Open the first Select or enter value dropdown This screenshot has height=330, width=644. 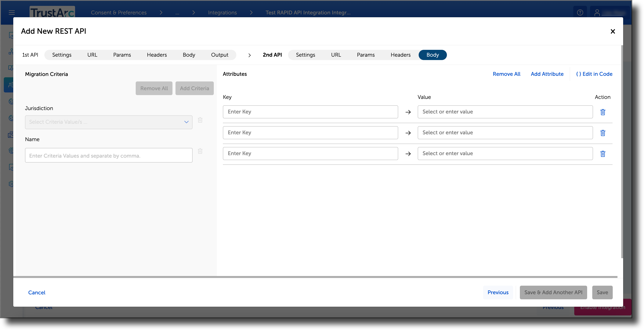(505, 112)
